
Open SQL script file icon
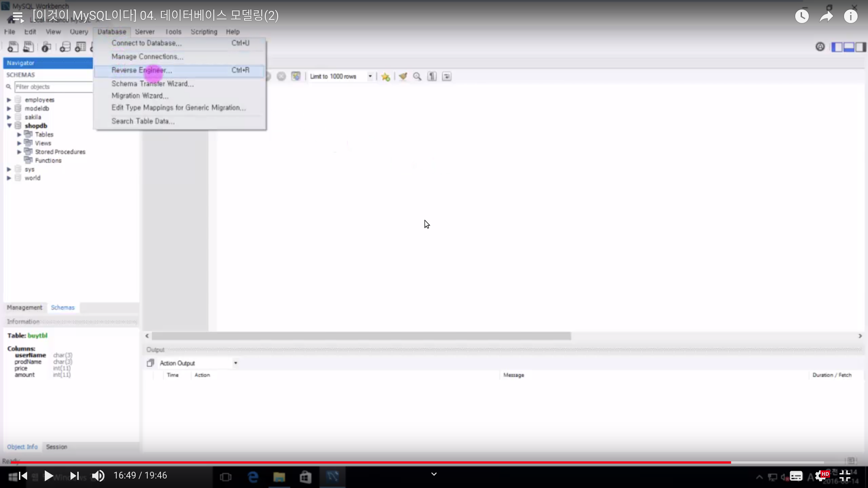coord(28,47)
